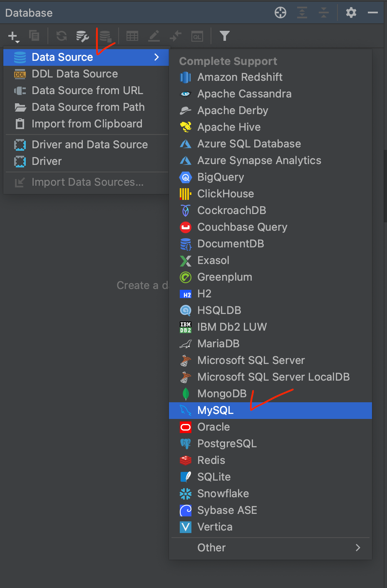This screenshot has width=387, height=588.
Task: Select the Data Source menu item
Action: pyautogui.click(x=86, y=57)
